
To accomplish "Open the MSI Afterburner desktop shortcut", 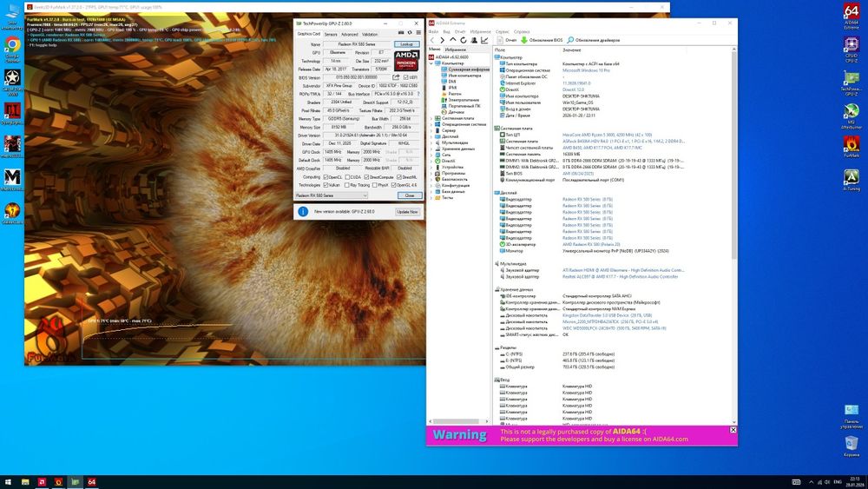I will (852, 116).
